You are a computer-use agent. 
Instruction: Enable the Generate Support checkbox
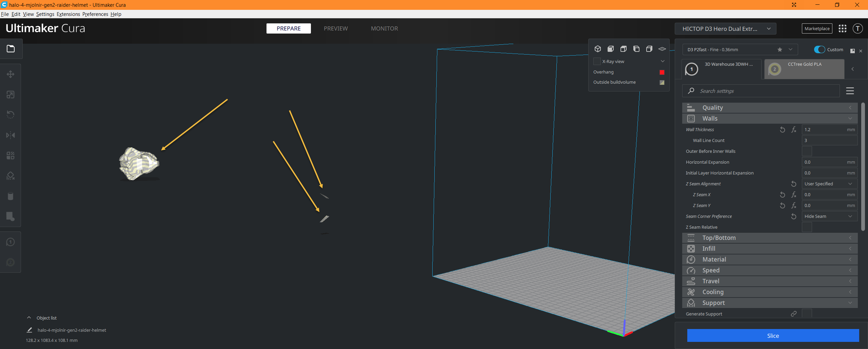[807, 313]
